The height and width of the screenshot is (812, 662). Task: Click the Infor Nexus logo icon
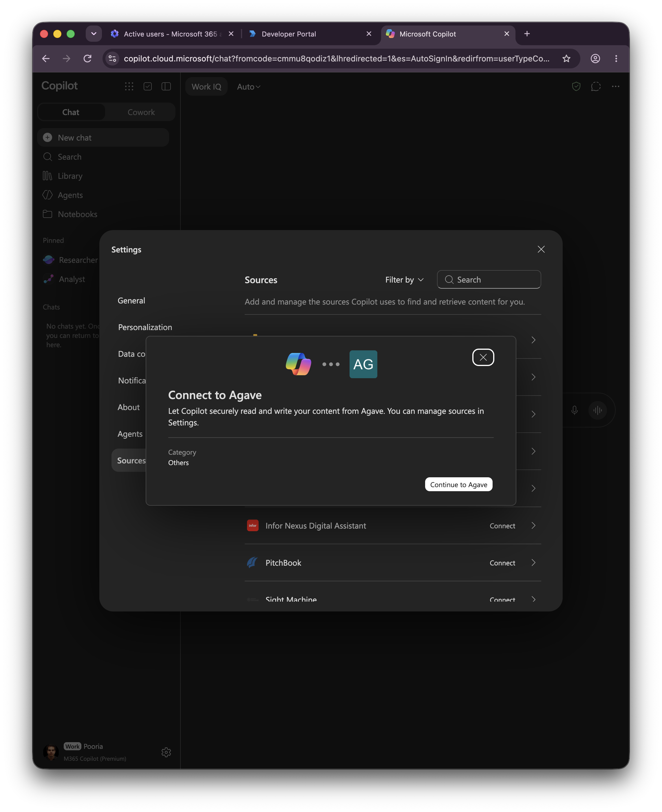[253, 525]
